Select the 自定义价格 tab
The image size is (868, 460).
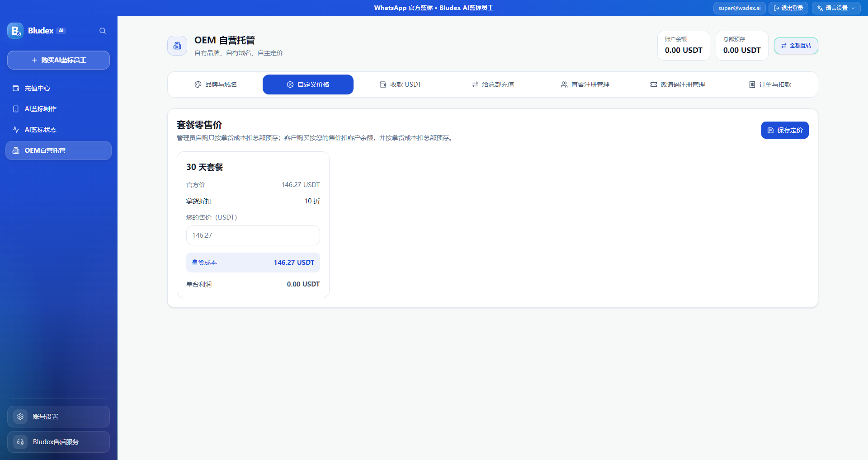[x=308, y=84]
